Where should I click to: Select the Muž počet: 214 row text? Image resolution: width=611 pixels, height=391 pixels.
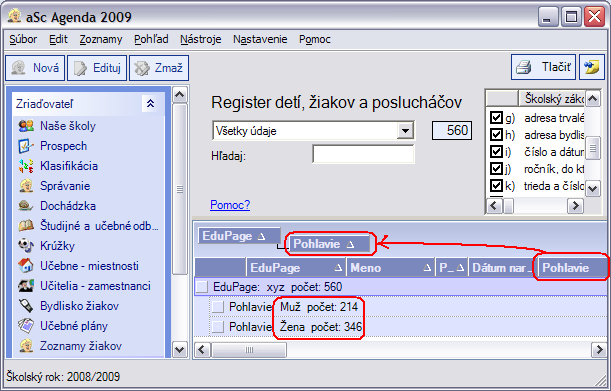pos(319,307)
